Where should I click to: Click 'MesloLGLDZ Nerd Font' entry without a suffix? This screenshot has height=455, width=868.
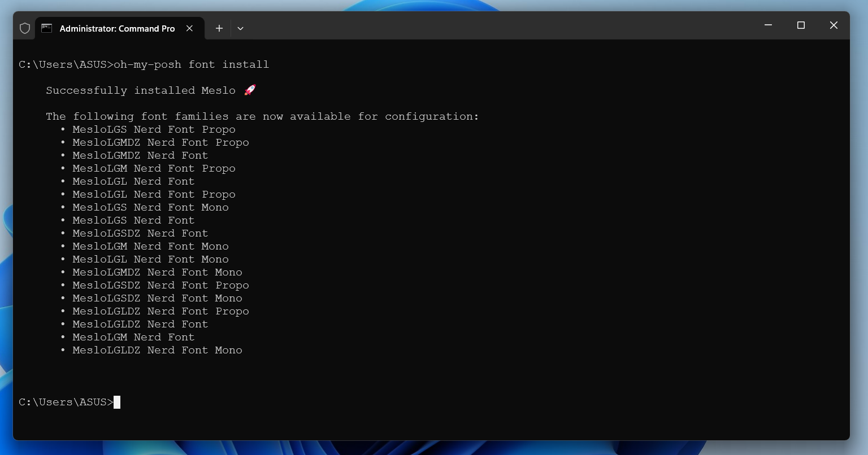click(140, 324)
